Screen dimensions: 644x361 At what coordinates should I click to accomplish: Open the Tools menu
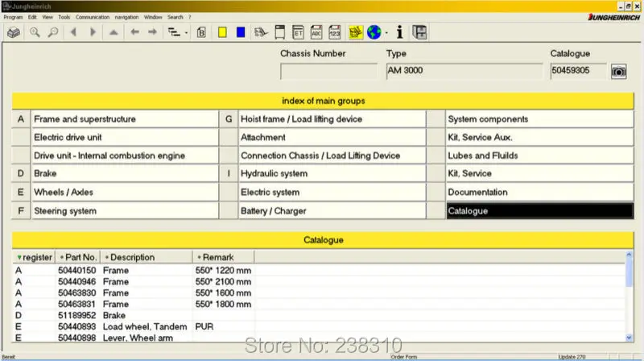(x=64, y=17)
